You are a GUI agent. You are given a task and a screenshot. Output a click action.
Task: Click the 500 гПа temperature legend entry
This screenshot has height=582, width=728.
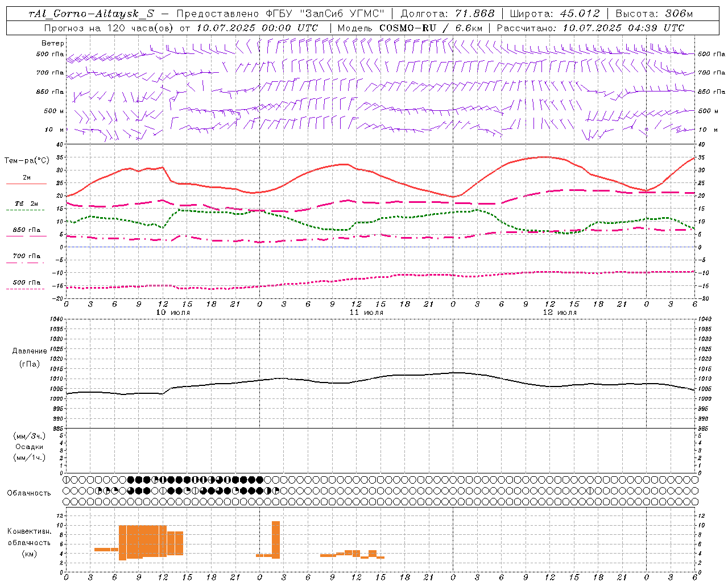click(x=27, y=282)
